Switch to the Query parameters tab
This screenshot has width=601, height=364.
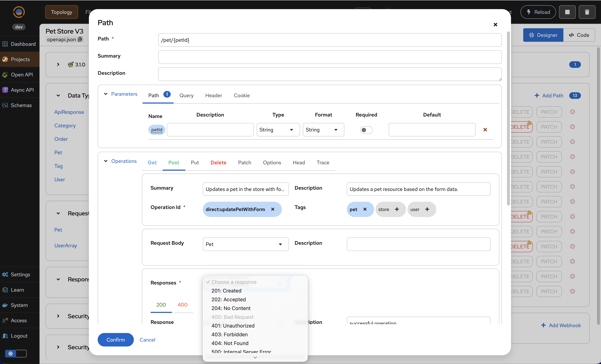186,96
